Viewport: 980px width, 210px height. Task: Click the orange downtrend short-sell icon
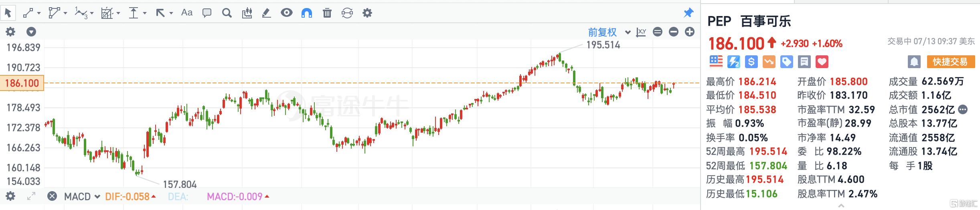tap(769, 62)
